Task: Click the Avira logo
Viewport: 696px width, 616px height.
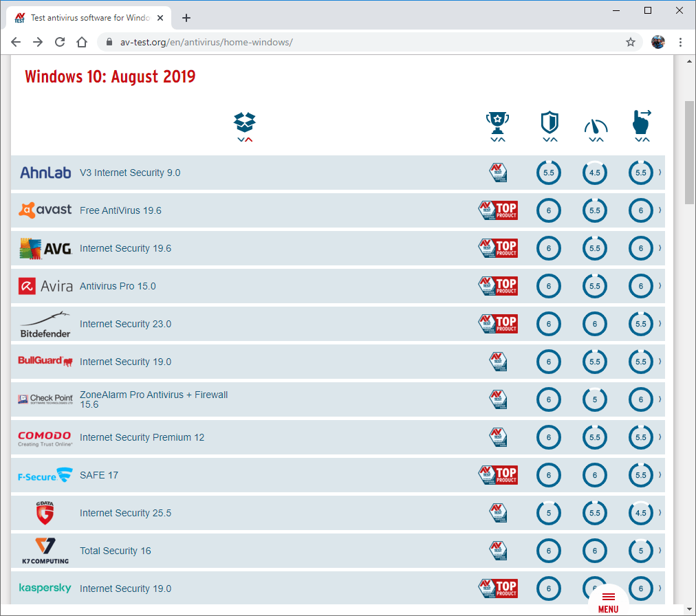Action: coord(45,286)
